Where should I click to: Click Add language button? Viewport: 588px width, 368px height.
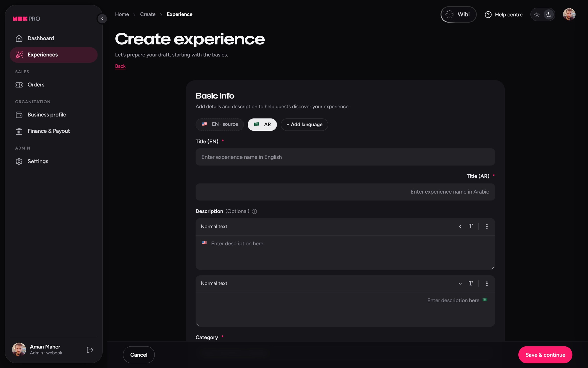[x=304, y=124]
